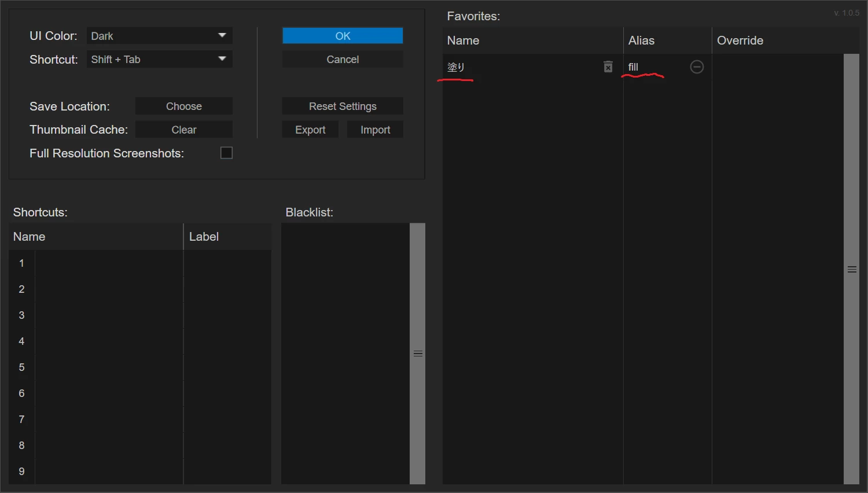Select shortcut row 3 name cell

click(109, 315)
